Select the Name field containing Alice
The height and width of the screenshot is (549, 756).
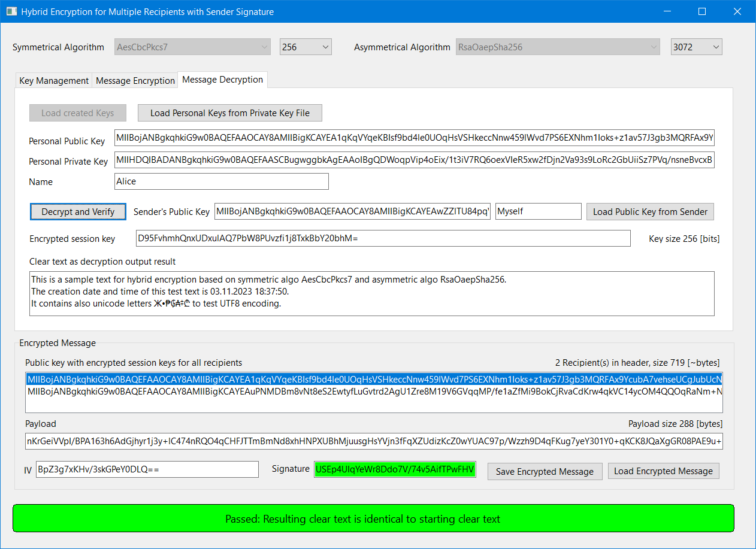pos(221,181)
